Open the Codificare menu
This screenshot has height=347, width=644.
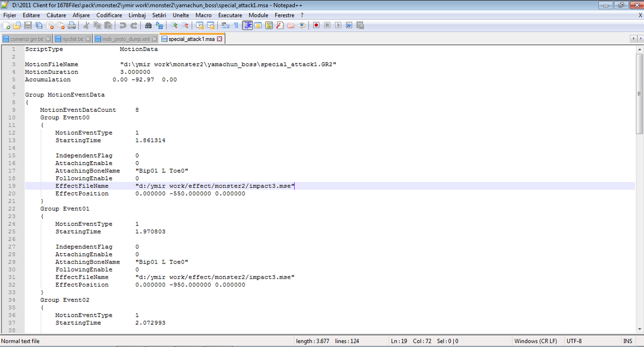(109, 15)
